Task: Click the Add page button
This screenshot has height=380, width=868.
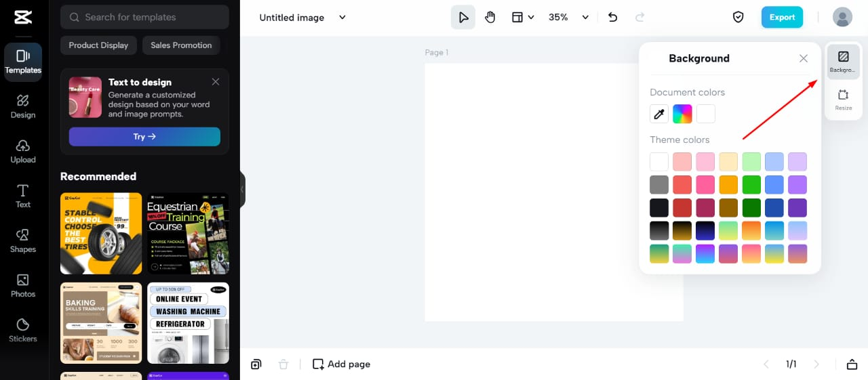Action: pyautogui.click(x=341, y=364)
